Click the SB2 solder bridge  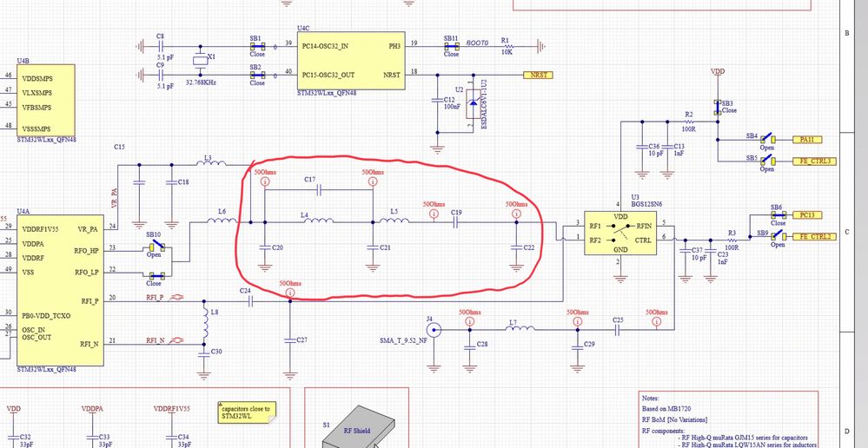(x=257, y=76)
